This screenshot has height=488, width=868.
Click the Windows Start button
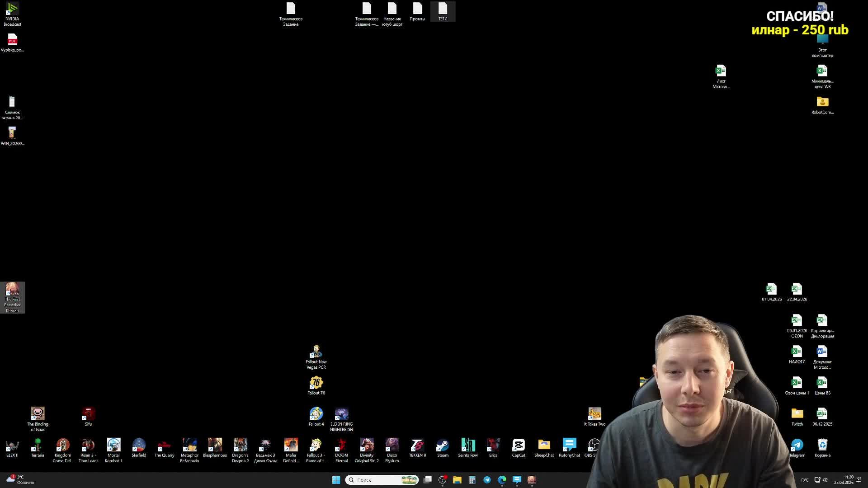336,480
